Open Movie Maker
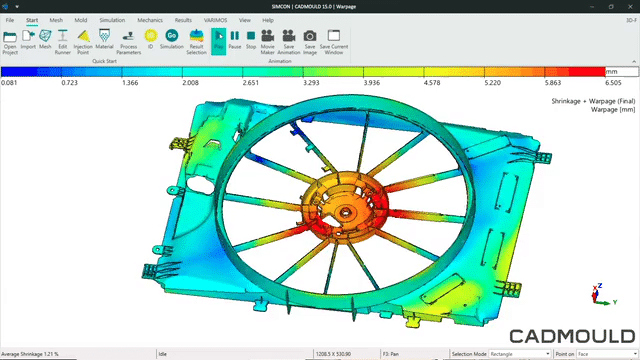 [x=268, y=42]
